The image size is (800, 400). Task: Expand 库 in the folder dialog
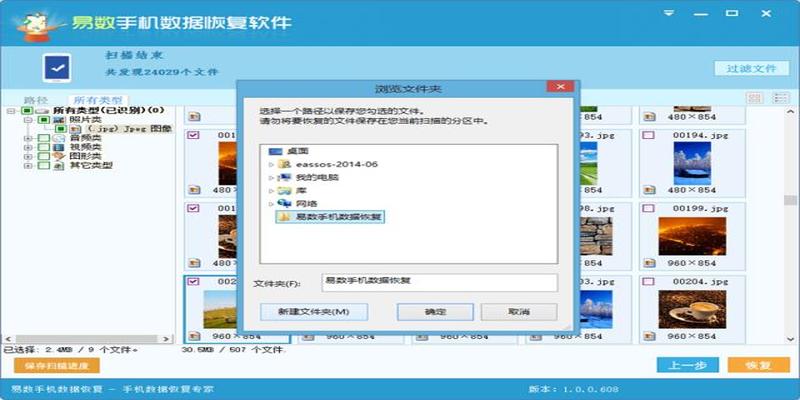pyautogui.click(x=271, y=191)
